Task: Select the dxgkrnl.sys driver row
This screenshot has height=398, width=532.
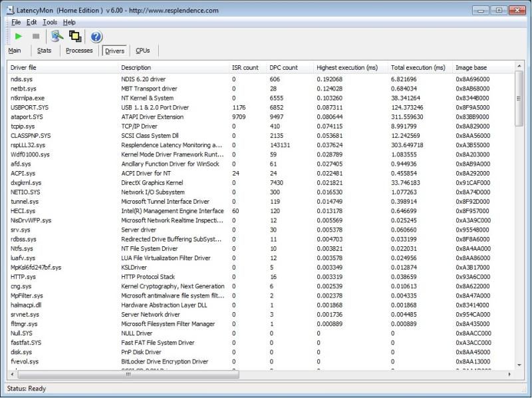Action: tap(26, 182)
